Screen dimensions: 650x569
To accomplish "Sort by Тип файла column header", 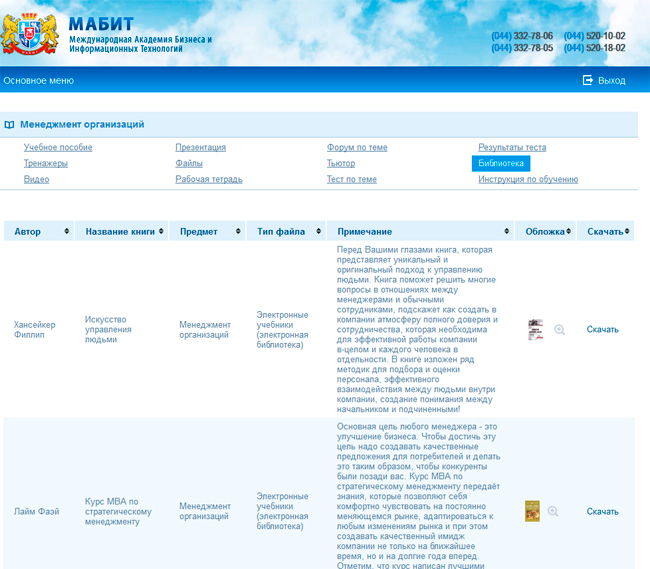I will (284, 231).
